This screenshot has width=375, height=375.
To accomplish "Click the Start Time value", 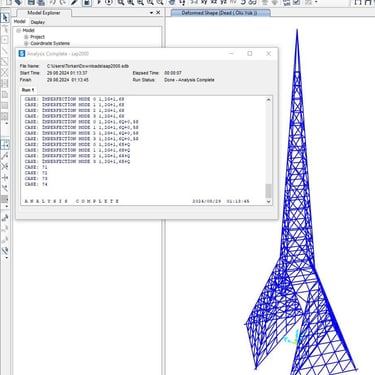I will pos(67,73).
